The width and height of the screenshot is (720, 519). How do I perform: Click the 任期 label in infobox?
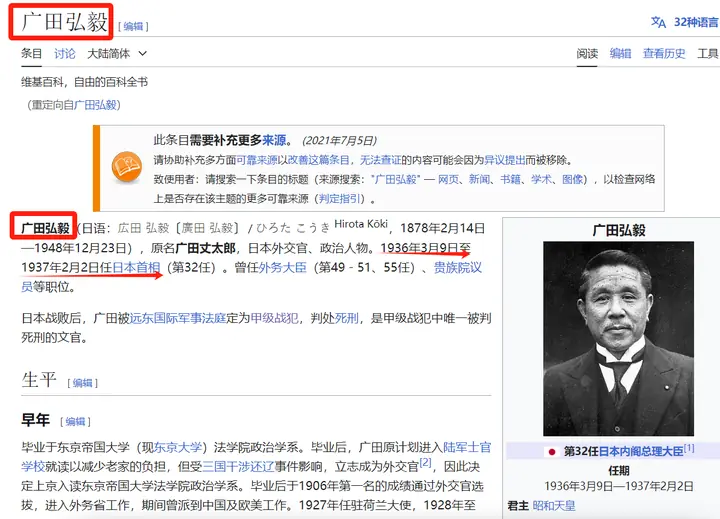(x=619, y=471)
